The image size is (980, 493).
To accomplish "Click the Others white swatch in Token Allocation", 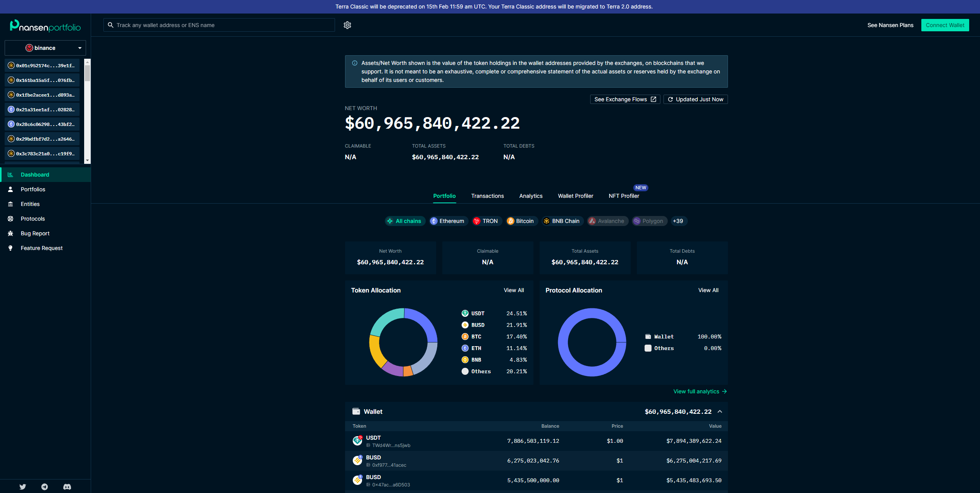I will (465, 371).
